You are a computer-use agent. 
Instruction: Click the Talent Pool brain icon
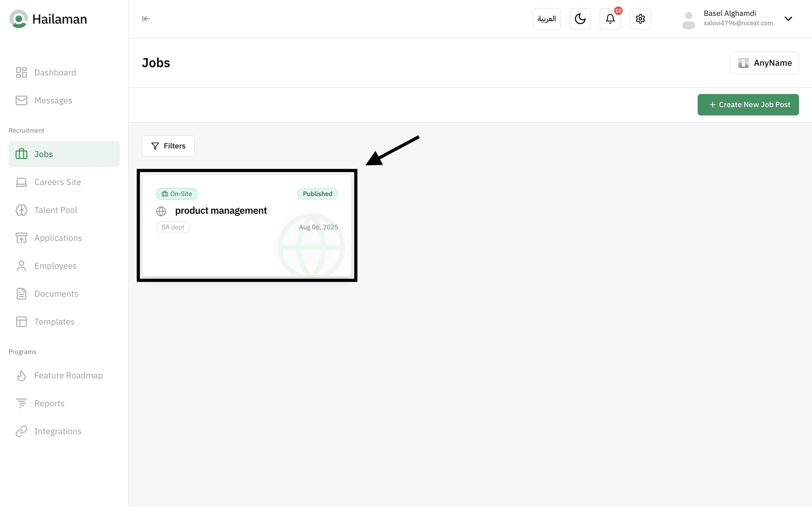click(x=21, y=210)
